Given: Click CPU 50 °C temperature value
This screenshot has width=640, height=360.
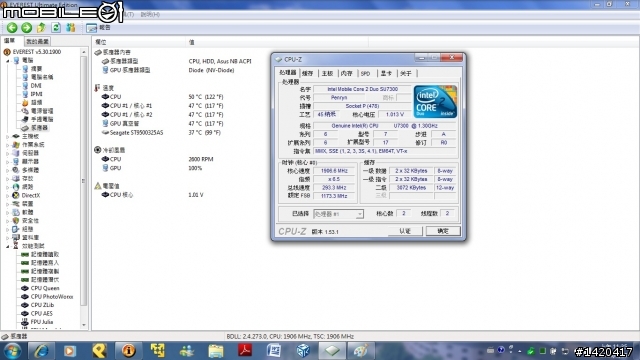Looking at the screenshot, I should pos(206,97).
